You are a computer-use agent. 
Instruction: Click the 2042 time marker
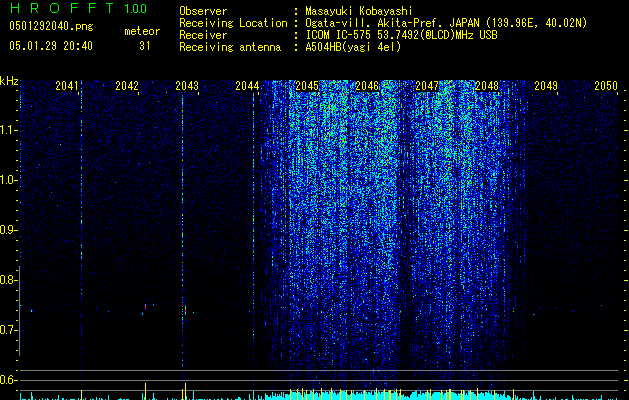pos(127,86)
